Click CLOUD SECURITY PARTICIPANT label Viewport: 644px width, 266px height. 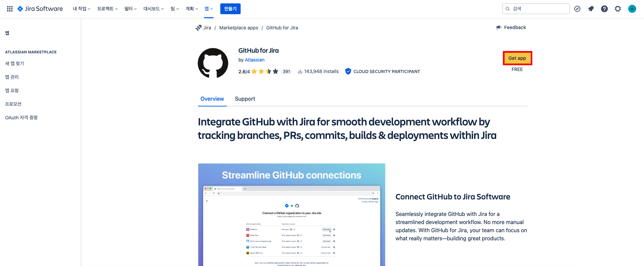pos(387,71)
